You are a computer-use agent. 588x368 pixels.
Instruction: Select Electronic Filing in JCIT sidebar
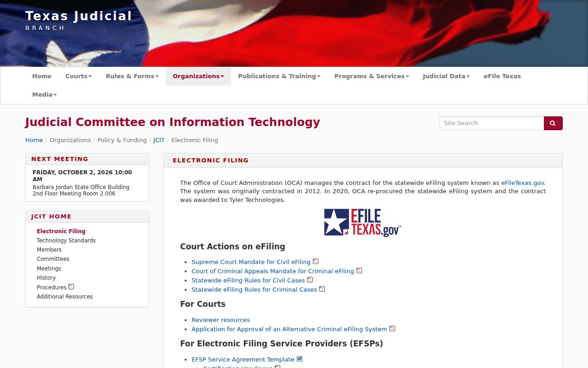[61, 231]
